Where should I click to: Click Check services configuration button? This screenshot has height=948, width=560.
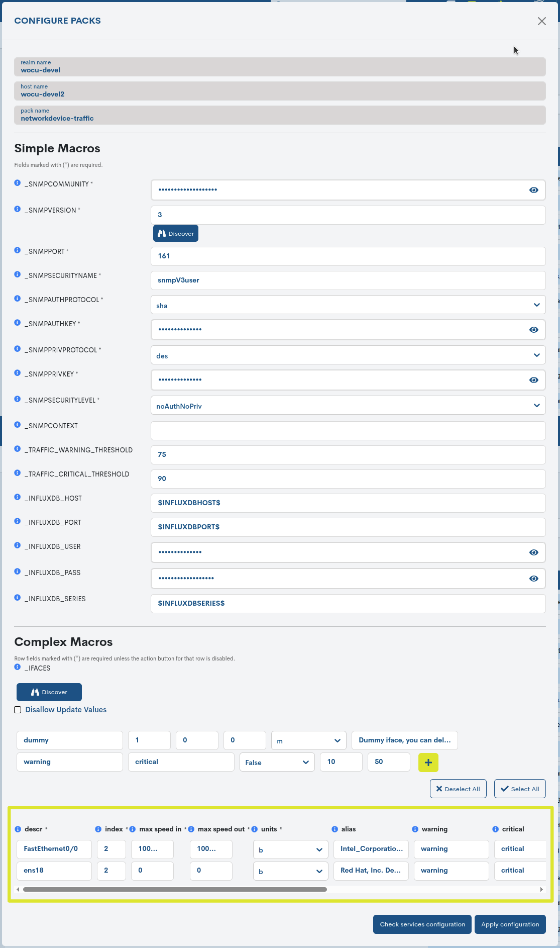tap(422, 924)
